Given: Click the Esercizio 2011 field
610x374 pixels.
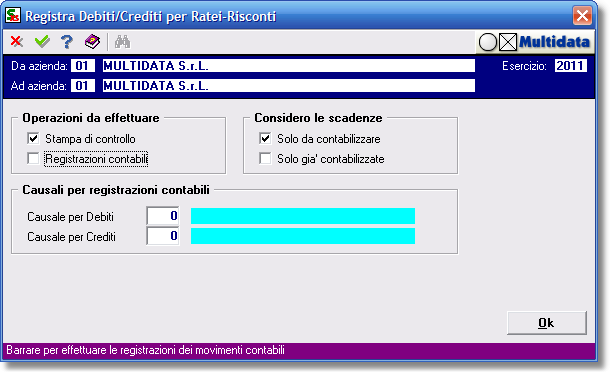Looking at the screenshot, I should click(x=570, y=66).
